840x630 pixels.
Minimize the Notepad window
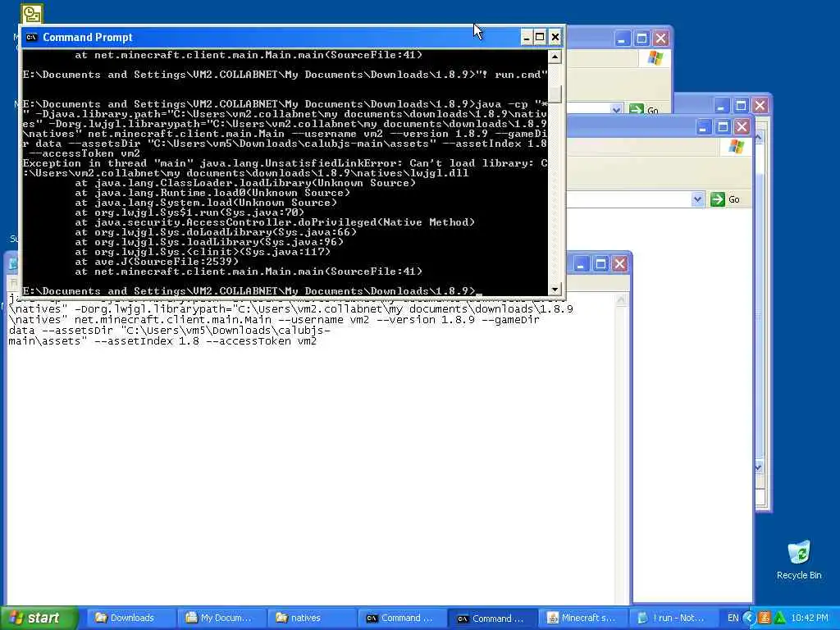click(582, 263)
